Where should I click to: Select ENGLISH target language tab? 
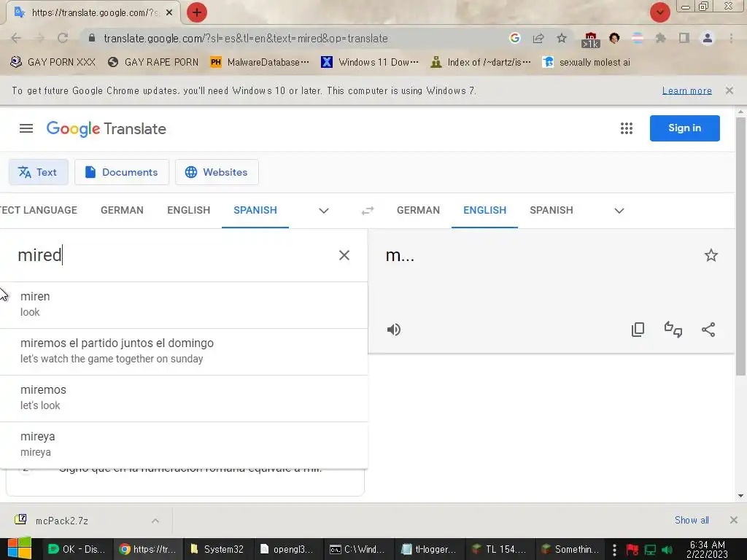pos(484,210)
